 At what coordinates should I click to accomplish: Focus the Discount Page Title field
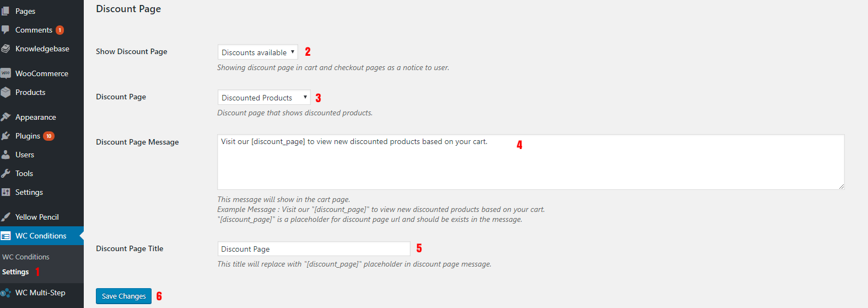point(314,249)
